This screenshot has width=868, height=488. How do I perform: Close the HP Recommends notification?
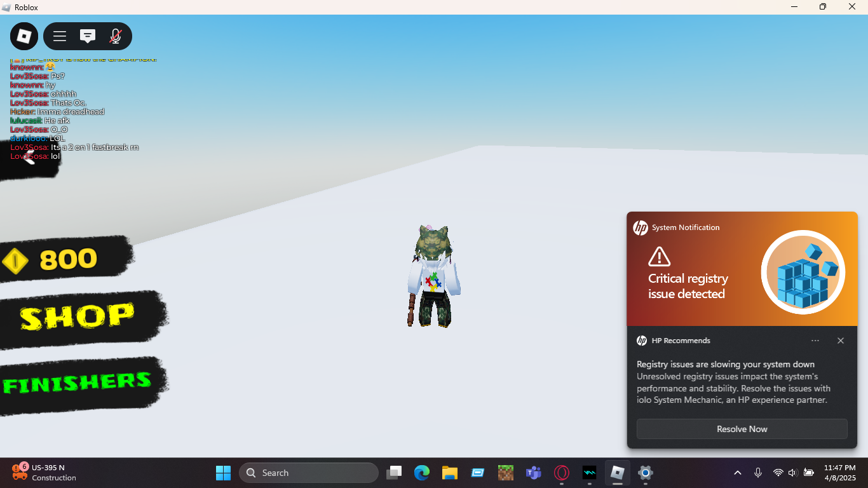pyautogui.click(x=841, y=341)
